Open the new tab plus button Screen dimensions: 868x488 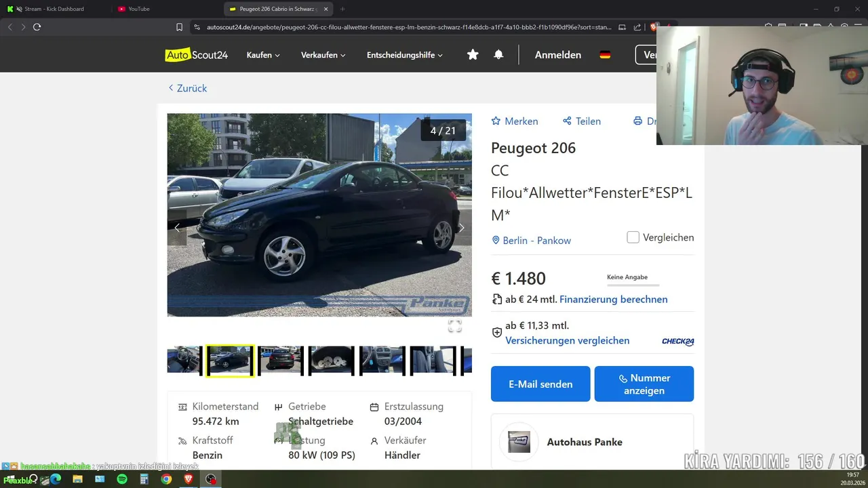[342, 9]
